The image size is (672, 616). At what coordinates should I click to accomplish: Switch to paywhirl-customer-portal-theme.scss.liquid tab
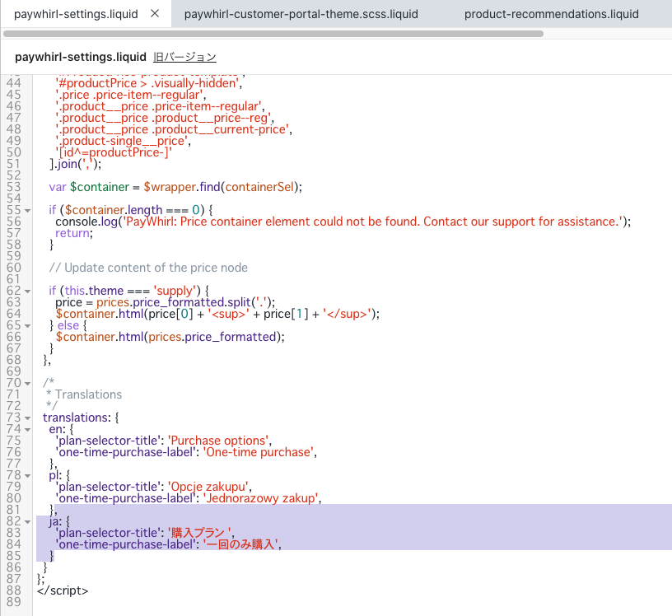301,14
